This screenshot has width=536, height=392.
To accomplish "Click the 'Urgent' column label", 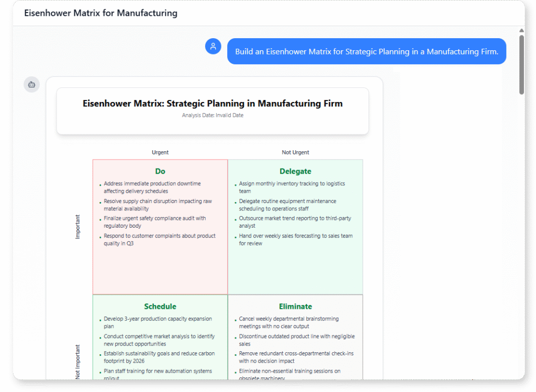I will [160, 152].
